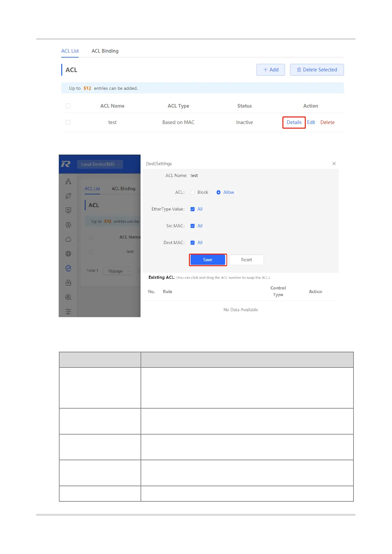This screenshot has height=554, width=392.
Task: Click the Status column header
Action: [245, 106]
